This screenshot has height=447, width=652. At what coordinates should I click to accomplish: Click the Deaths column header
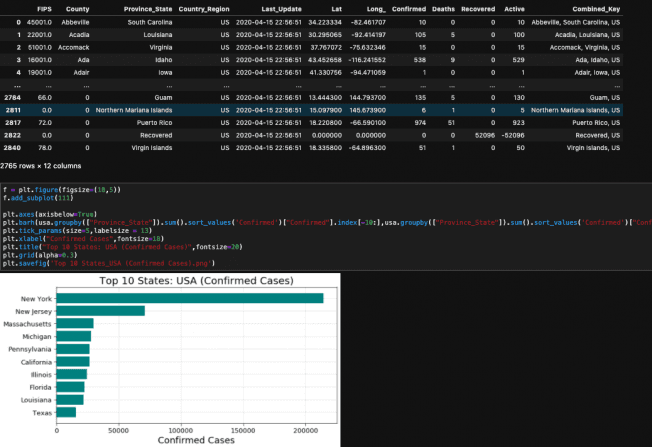coord(443,9)
